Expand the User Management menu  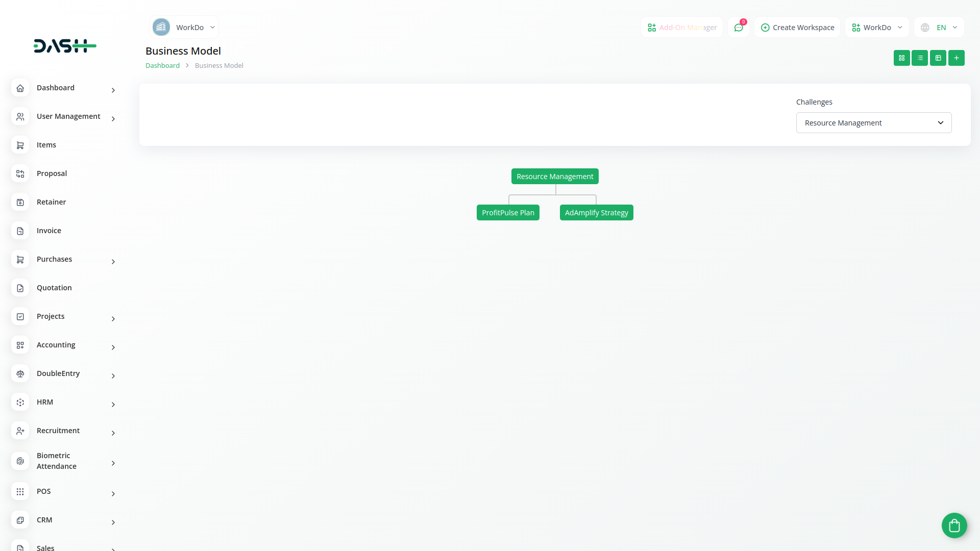(68, 117)
